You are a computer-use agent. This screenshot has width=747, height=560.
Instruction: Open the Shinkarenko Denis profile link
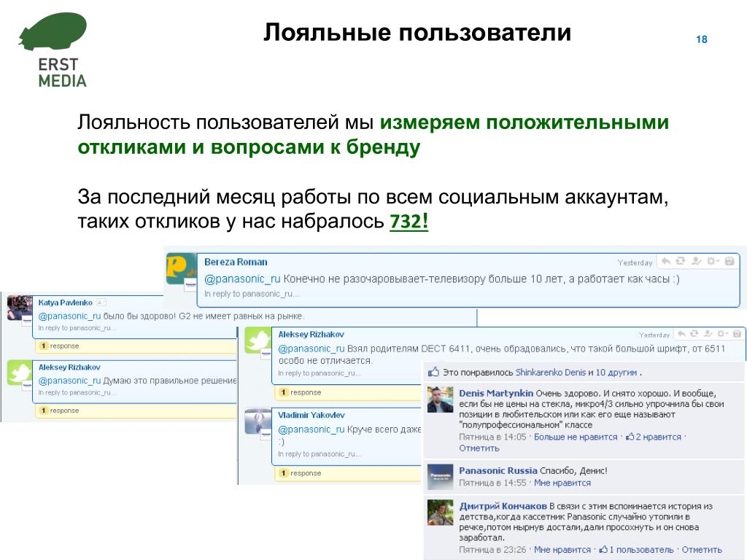(550, 373)
